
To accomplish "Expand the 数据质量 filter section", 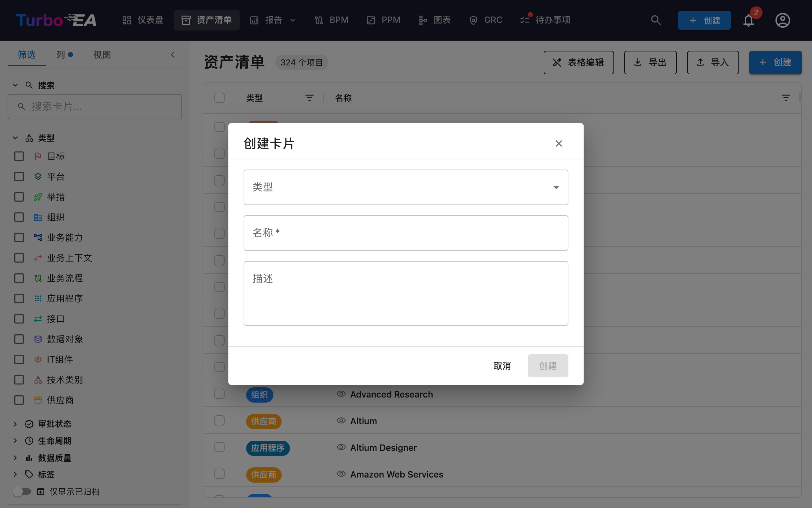I will 15,458.
